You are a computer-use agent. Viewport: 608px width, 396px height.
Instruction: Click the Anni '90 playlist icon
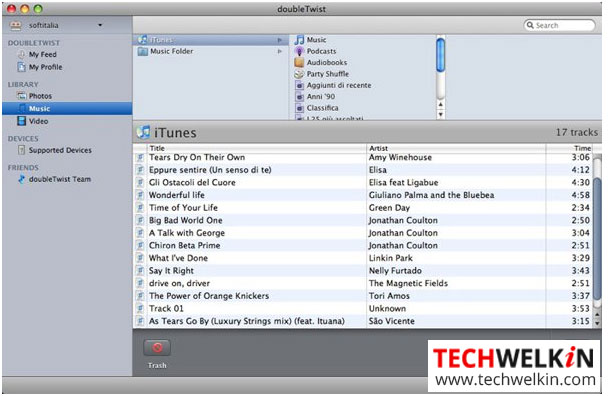299,97
